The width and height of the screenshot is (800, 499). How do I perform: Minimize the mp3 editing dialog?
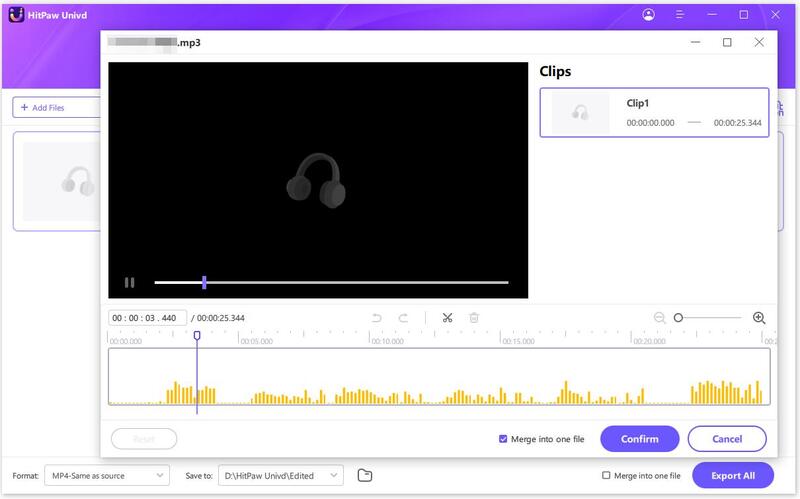[695, 42]
